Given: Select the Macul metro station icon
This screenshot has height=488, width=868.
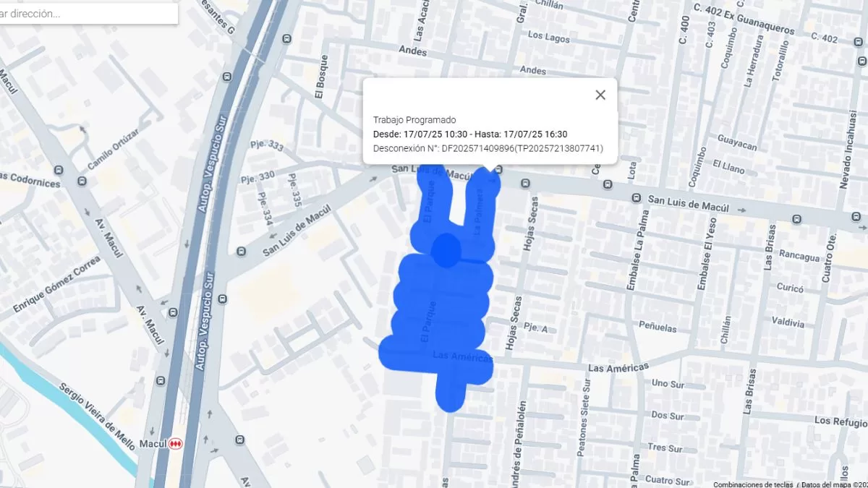Looking at the screenshot, I should pyautogui.click(x=175, y=444).
